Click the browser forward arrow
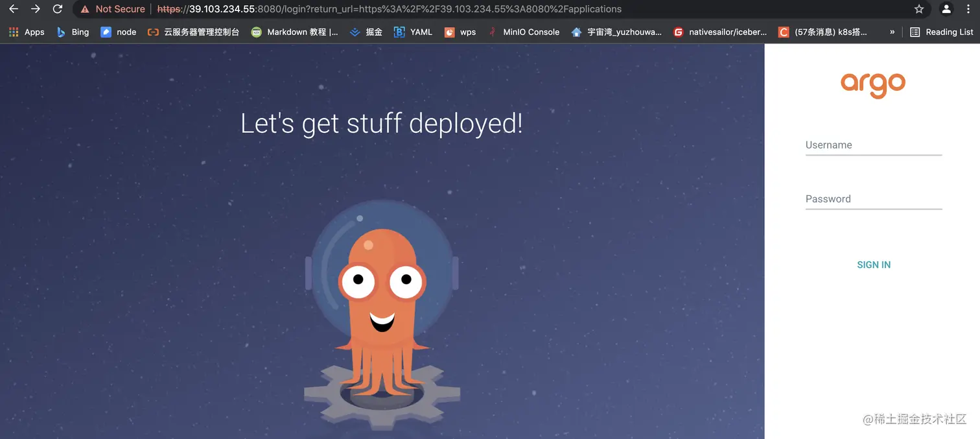Image resolution: width=980 pixels, height=439 pixels. click(x=36, y=9)
